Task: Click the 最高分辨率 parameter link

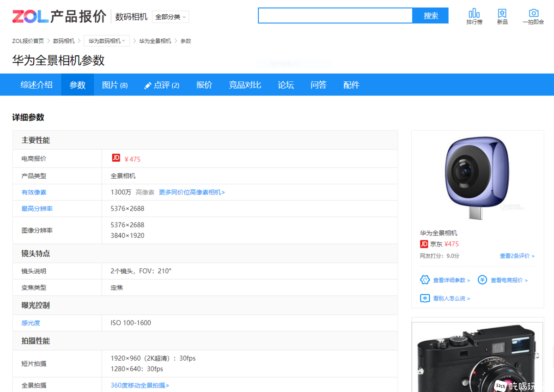Action: (x=37, y=209)
